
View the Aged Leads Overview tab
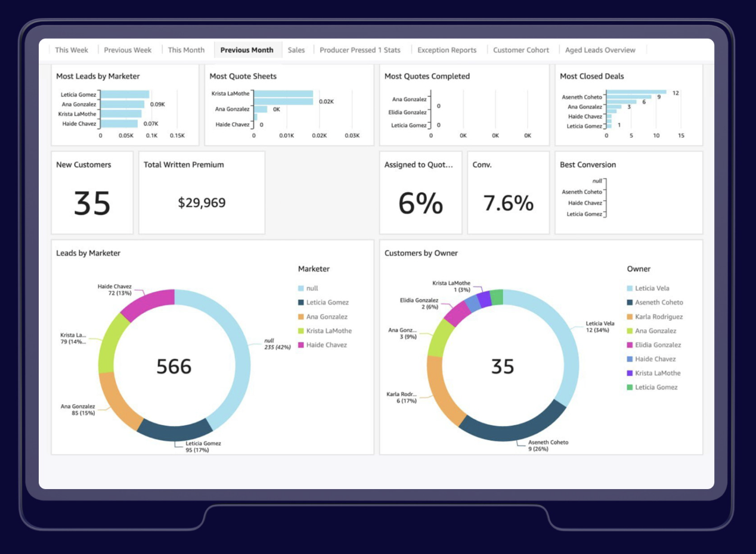tap(600, 50)
